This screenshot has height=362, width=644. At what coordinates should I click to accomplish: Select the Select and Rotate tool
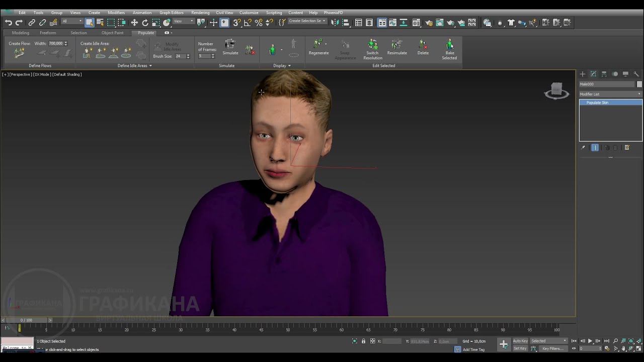145,23
